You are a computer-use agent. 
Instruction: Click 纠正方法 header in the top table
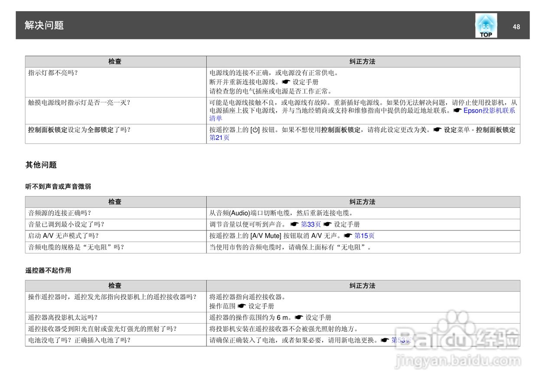tap(363, 62)
